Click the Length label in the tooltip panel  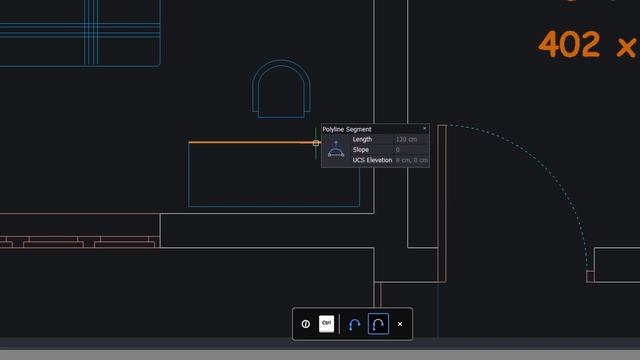(x=362, y=139)
